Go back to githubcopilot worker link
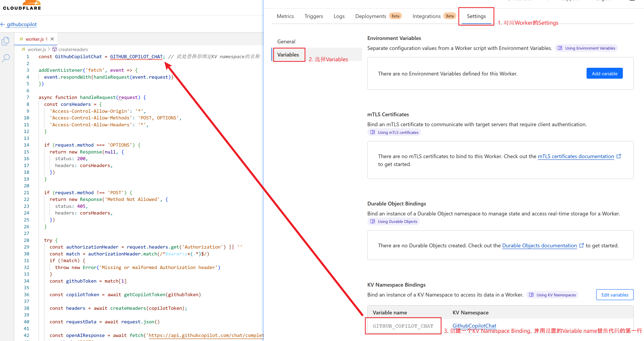Viewport: 644px width, 341px height. coord(22,24)
